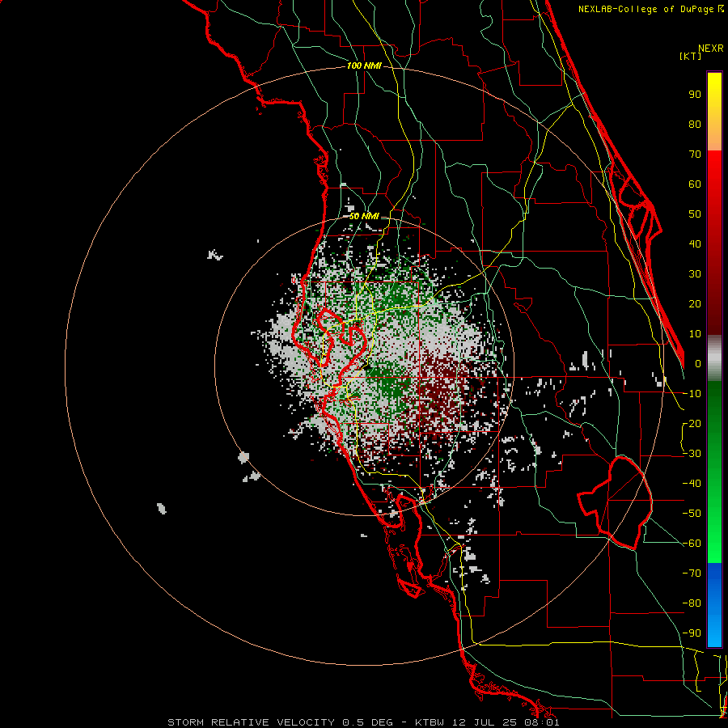Click the -40 scale value
Viewport: 728px width, 728px height.
[x=692, y=484]
